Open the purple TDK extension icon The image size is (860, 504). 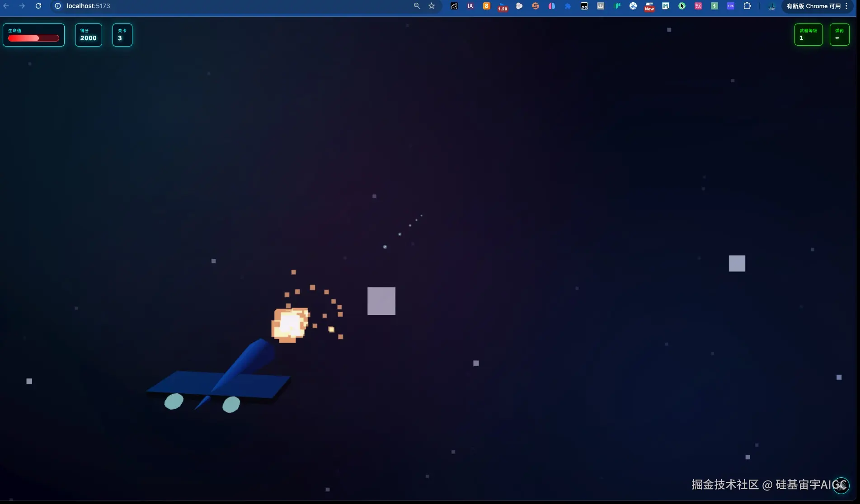730,6
